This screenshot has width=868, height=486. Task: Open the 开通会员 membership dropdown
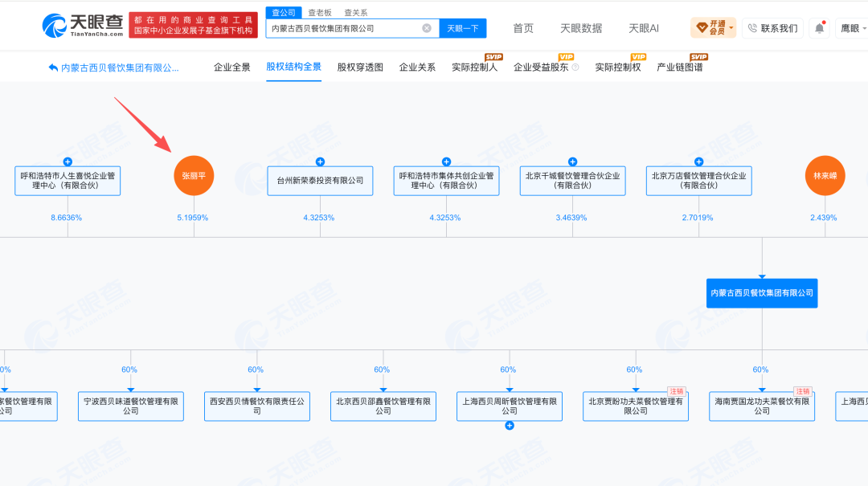click(x=713, y=27)
